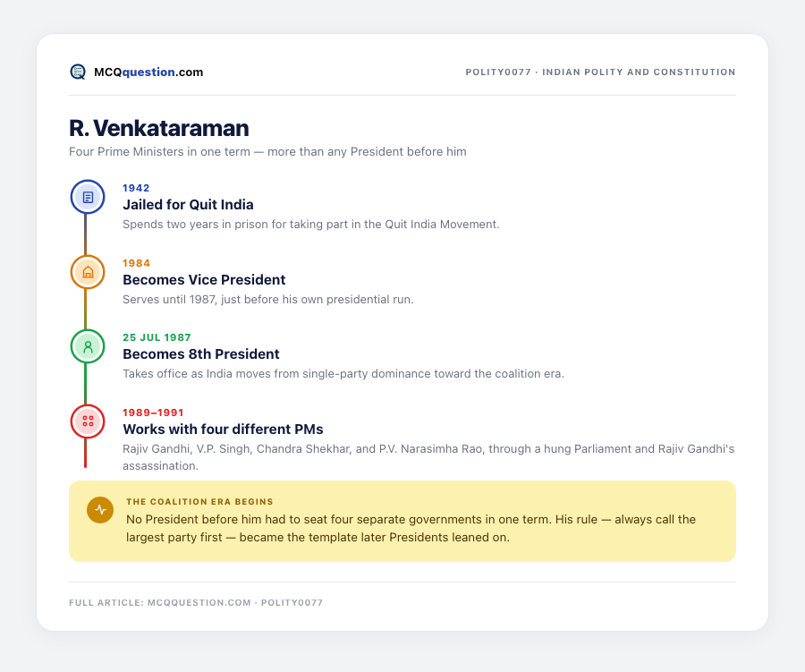Click the 1984 date label
805x672 pixels.
pyautogui.click(x=137, y=263)
